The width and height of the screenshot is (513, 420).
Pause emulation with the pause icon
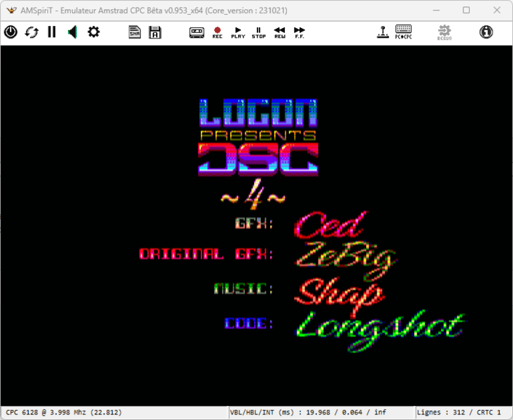pos(52,32)
